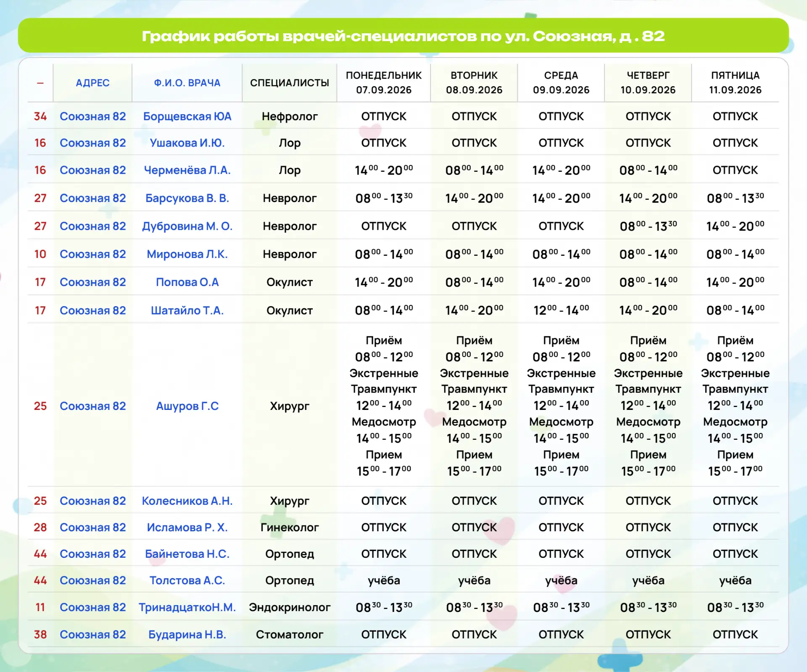
Task: Click the Ортопед cell in Толстова row
Action: coord(290,580)
